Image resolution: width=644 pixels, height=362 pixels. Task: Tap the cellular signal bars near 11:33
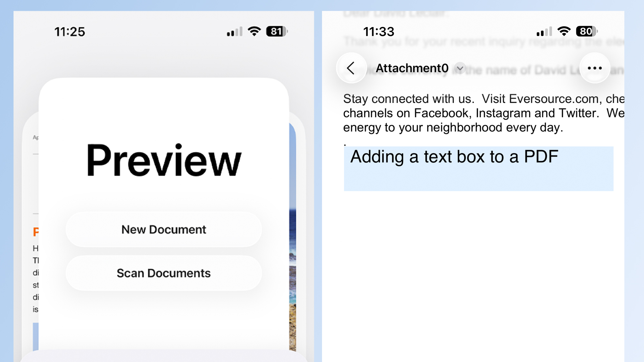tap(544, 32)
